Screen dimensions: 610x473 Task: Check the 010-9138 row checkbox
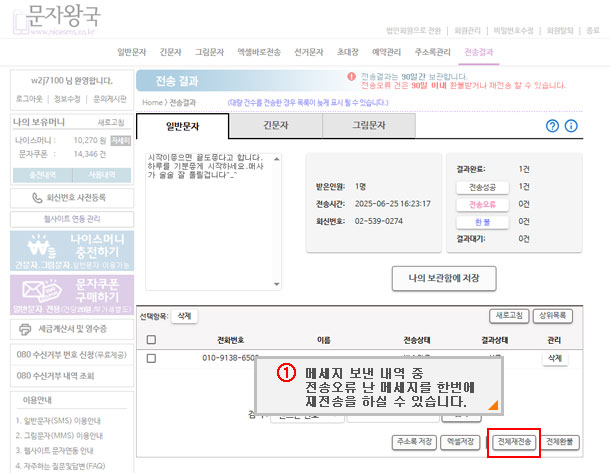point(151,357)
